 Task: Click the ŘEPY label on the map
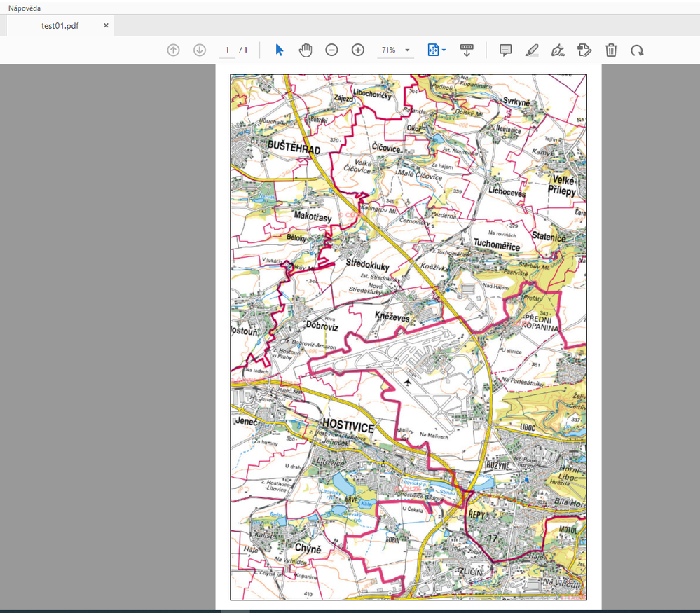(x=476, y=515)
